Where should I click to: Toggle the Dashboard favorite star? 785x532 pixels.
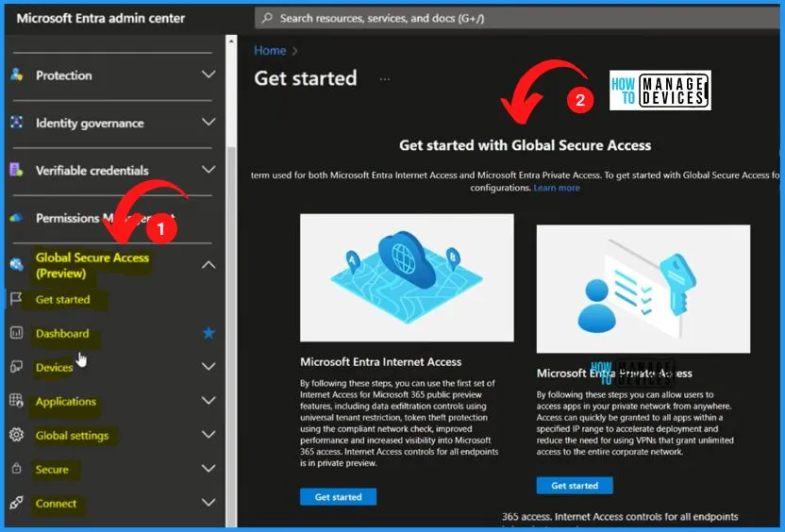[x=209, y=333]
